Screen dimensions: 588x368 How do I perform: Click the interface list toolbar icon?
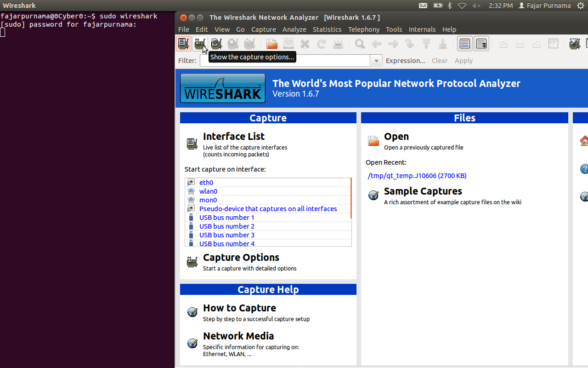pyautogui.click(x=184, y=44)
